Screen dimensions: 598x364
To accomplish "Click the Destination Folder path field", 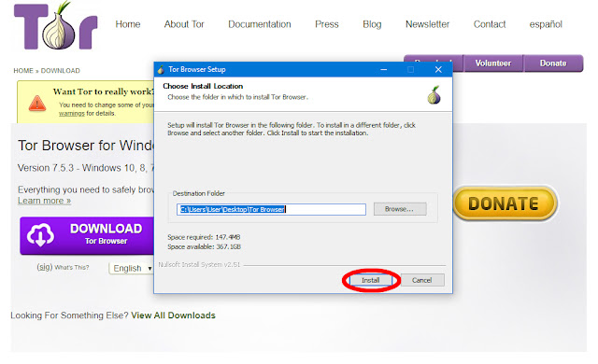I will pos(271,209).
